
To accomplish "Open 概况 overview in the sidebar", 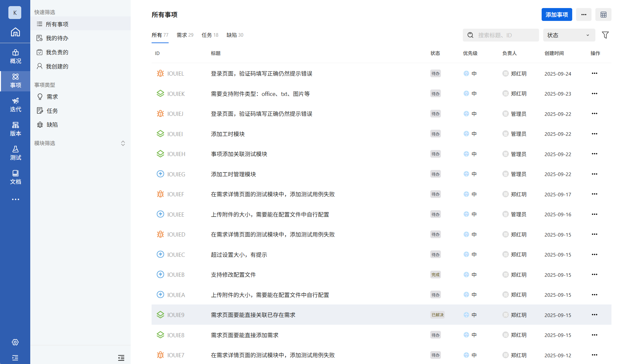I will pos(15,57).
